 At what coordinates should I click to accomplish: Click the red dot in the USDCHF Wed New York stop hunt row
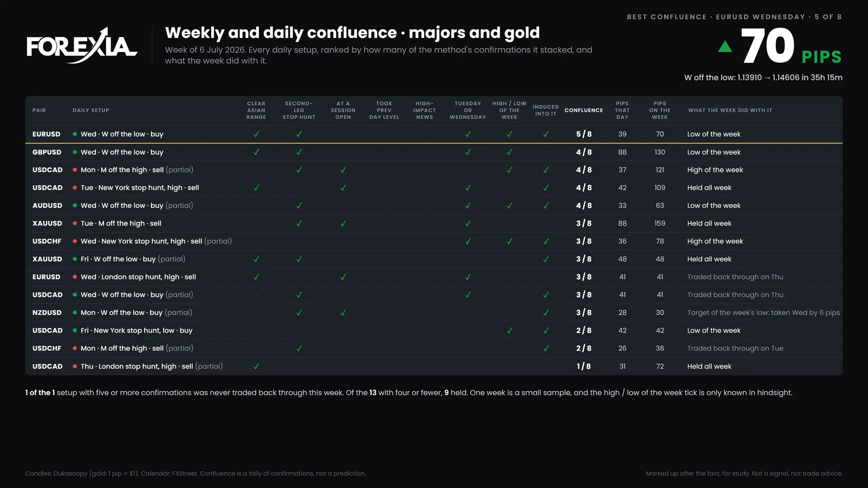click(x=75, y=241)
